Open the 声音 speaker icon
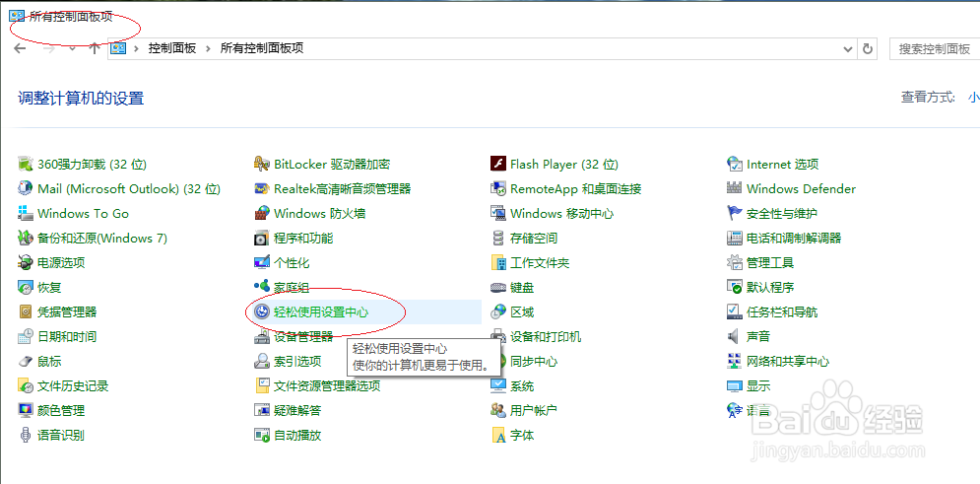 click(735, 337)
